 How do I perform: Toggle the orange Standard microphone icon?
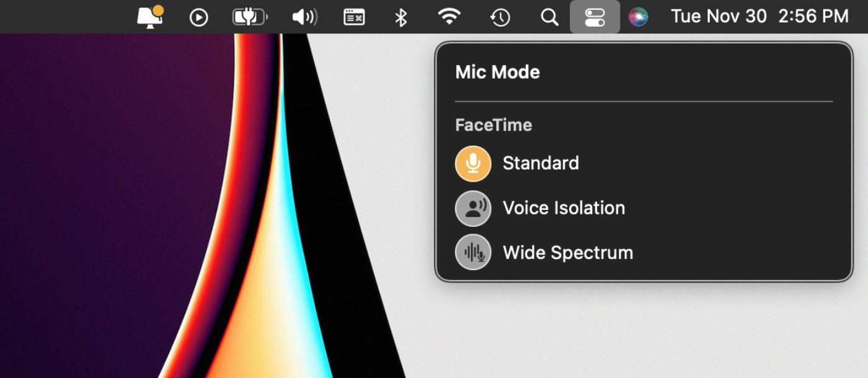pos(473,164)
